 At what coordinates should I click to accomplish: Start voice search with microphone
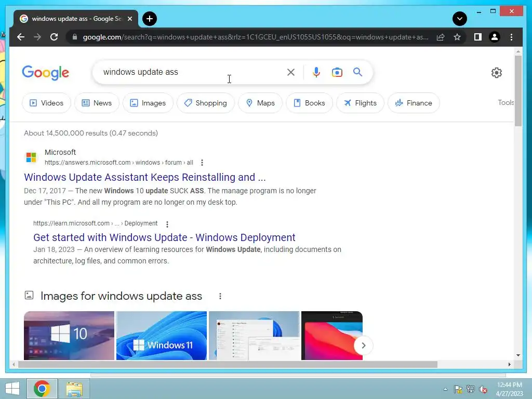pos(316,72)
